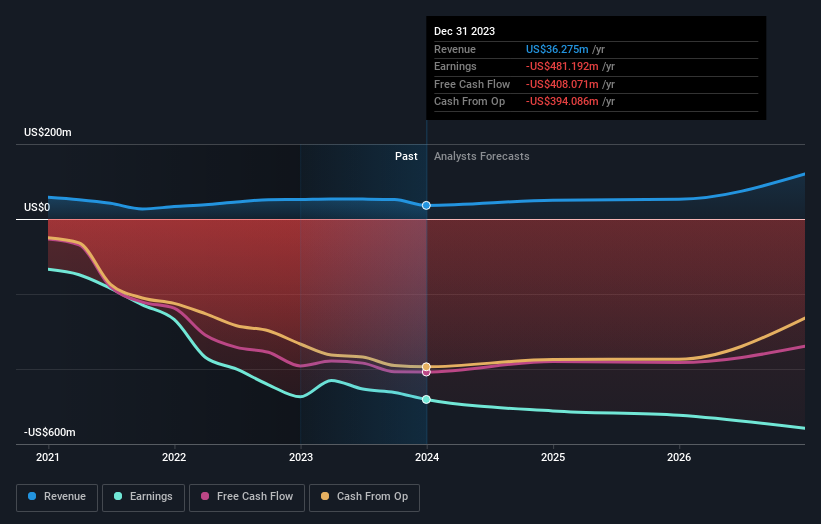Click the Dec 31 2023 tooltip date
The width and height of the screenshot is (821, 524).
pos(464,31)
